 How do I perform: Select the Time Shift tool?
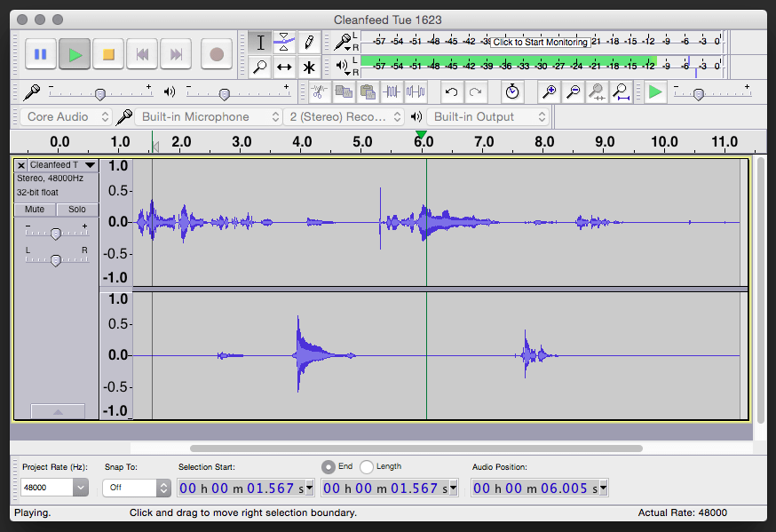coord(284,67)
